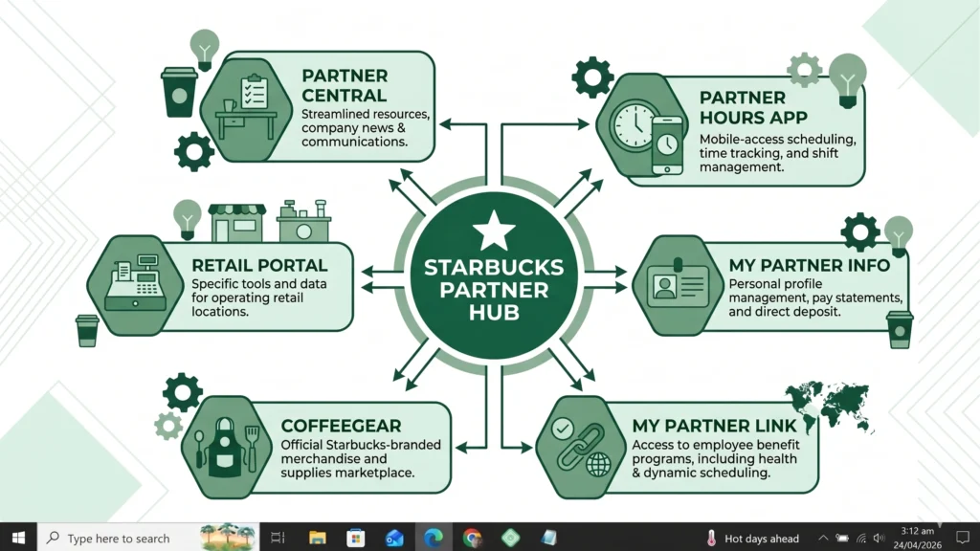Image resolution: width=980 pixels, height=551 pixels.
Task: Click the Coffeegear apron and utensils icon
Action: pyautogui.click(x=226, y=446)
